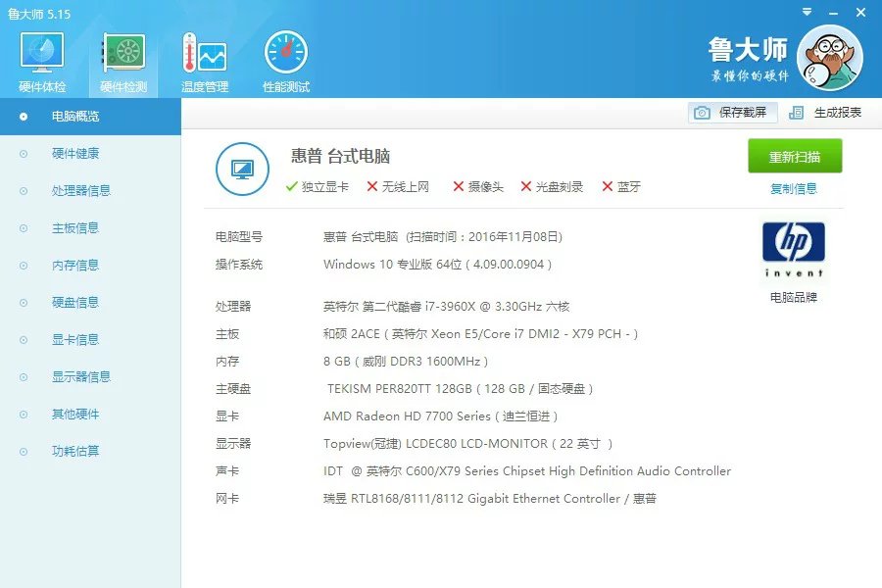The height and width of the screenshot is (588, 882).
Task: Minimize the 鲁大师 window
Action: [x=834, y=13]
